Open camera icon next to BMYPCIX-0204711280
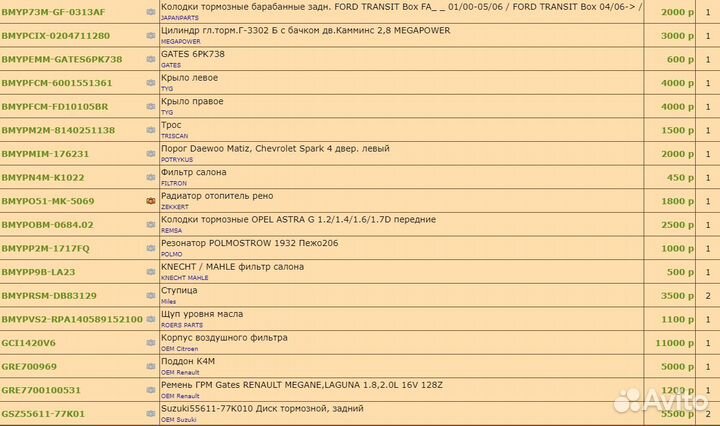The height and width of the screenshot is (426, 720). (x=151, y=36)
